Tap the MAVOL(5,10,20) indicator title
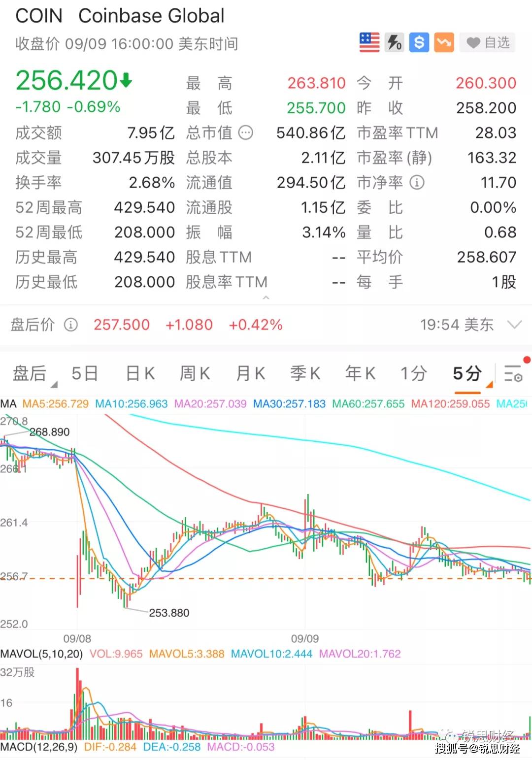This screenshot has width=532, height=760. [x=41, y=654]
